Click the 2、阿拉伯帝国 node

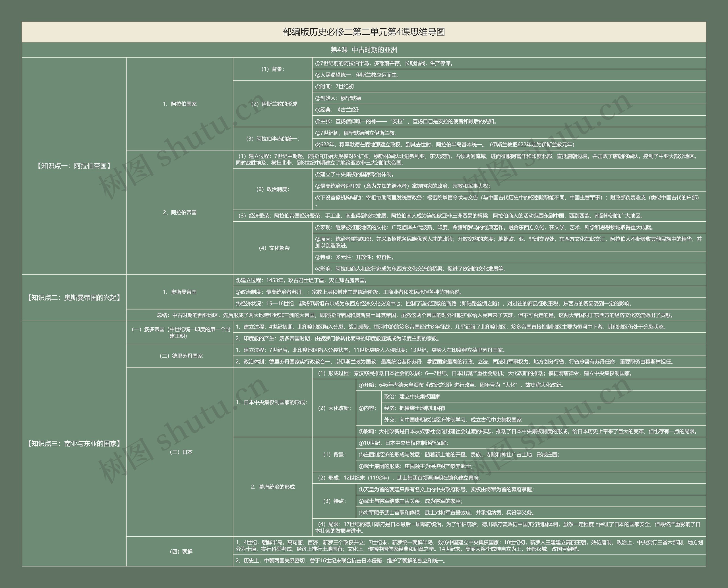(180, 212)
